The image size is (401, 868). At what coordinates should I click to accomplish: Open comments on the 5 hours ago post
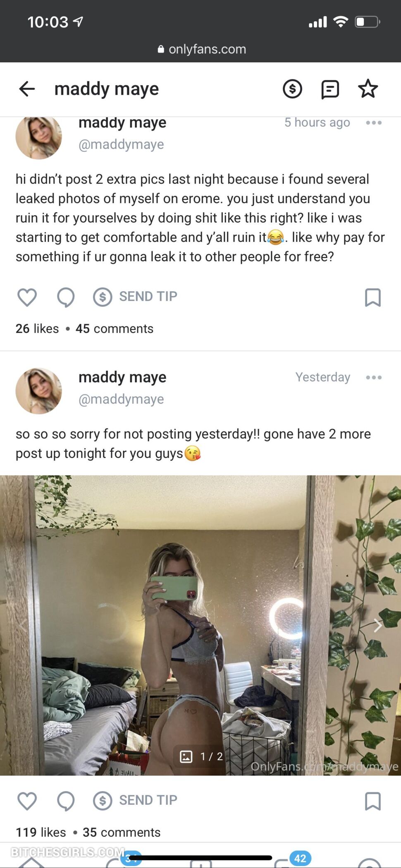(x=66, y=297)
